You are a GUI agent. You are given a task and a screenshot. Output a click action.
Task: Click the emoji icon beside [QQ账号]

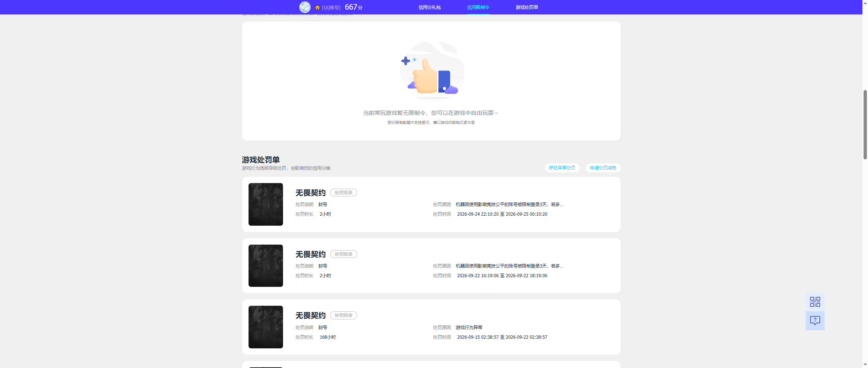click(317, 8)
